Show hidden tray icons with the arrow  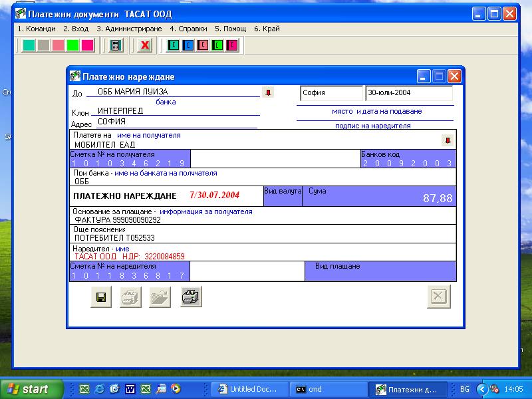click(481, 389)
